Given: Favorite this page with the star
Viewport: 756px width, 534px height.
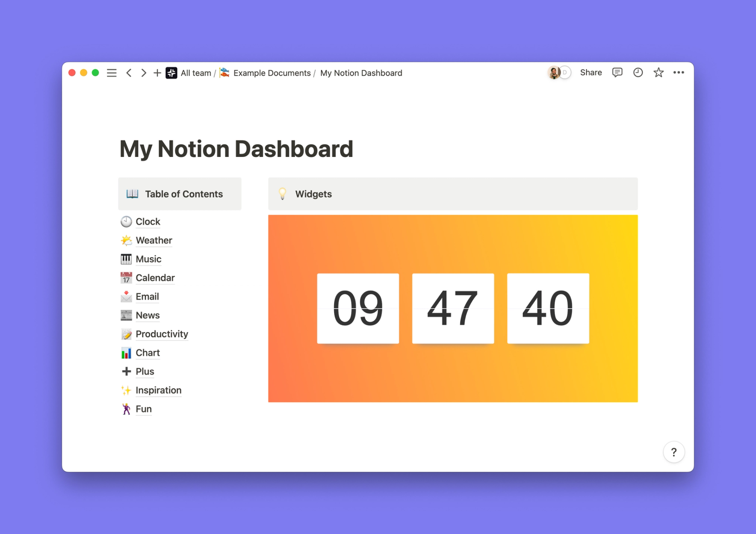Looking at the screenshot, I should pyautogui.click(x=658, y=72).
